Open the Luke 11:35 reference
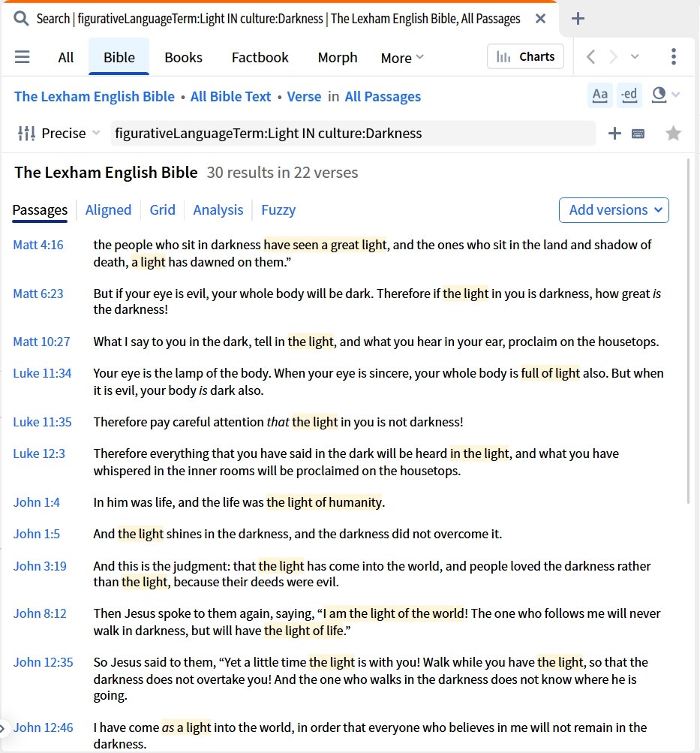This screenshot has height=753, width=700. [x=42, y=422]
